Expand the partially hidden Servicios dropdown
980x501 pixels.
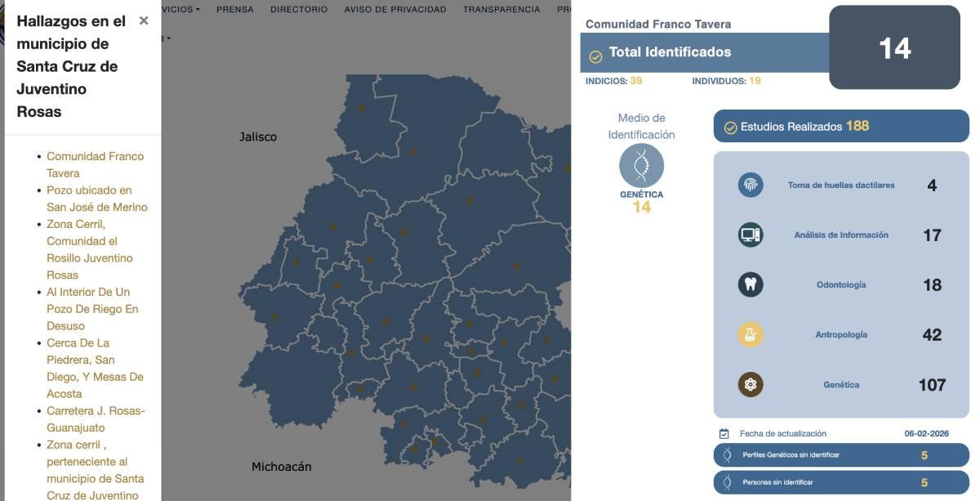coord(180,9)
